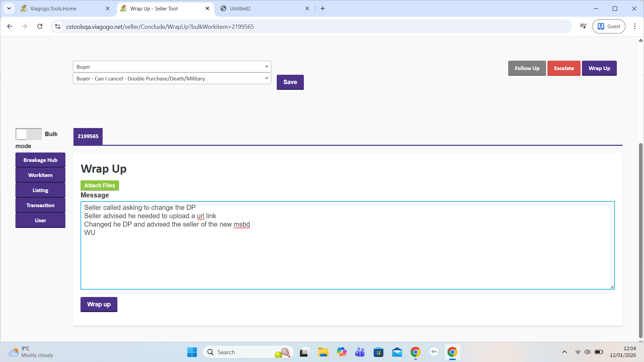Click the new tab plus icon

pyautogui.click(x=323, y=8)
